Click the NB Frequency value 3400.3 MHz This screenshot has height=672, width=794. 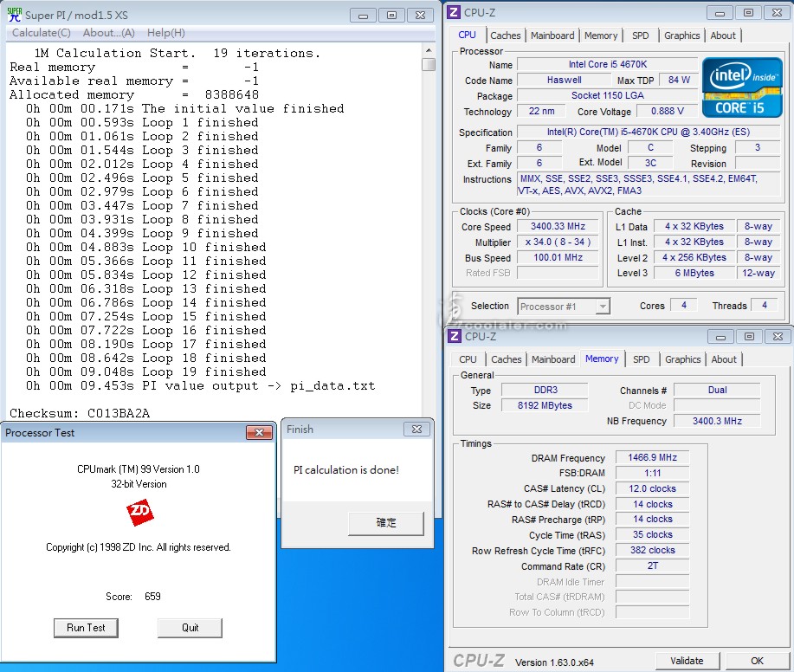coord(717,422)
